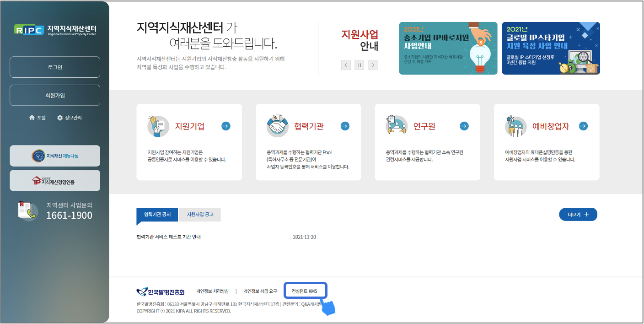Open the 로그인 login button
This screenshot has width=644, height=324.
tap(55, 67)
